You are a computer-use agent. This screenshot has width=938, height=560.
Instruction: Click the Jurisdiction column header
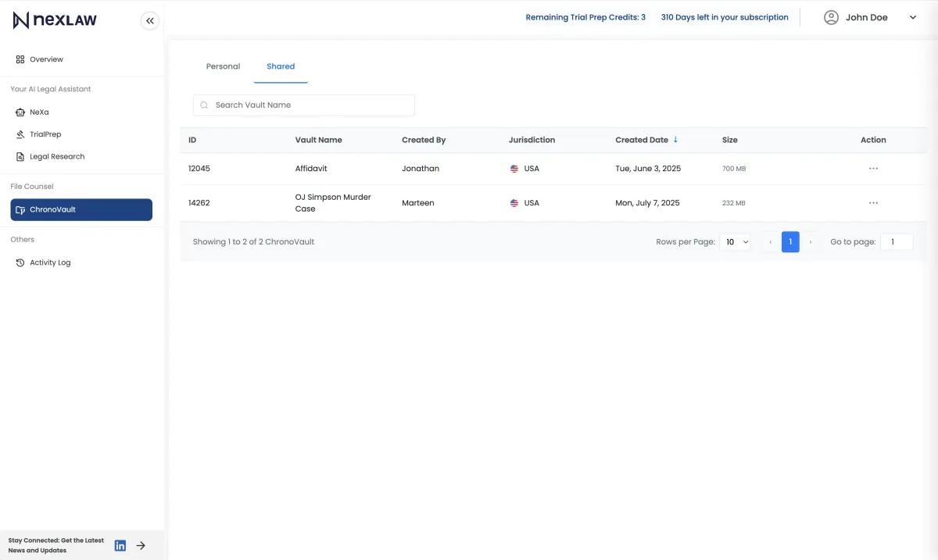[532, 140]
